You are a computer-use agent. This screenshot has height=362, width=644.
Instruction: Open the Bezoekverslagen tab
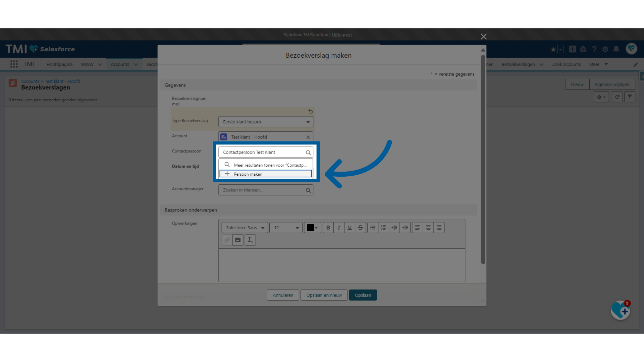518,64
